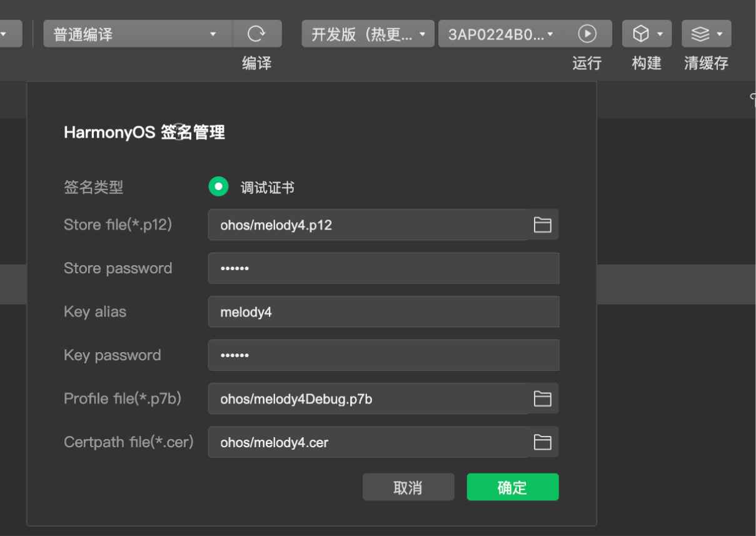Click the Store password field

pyautogui.click(x=383, y=268)
